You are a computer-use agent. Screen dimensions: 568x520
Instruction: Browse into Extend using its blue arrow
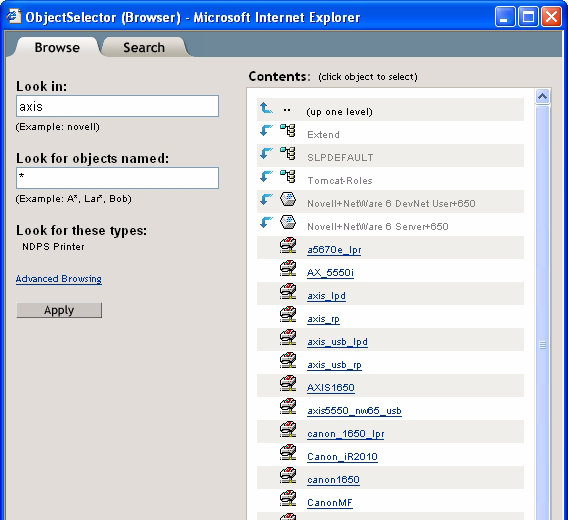[x=266, y=130]
